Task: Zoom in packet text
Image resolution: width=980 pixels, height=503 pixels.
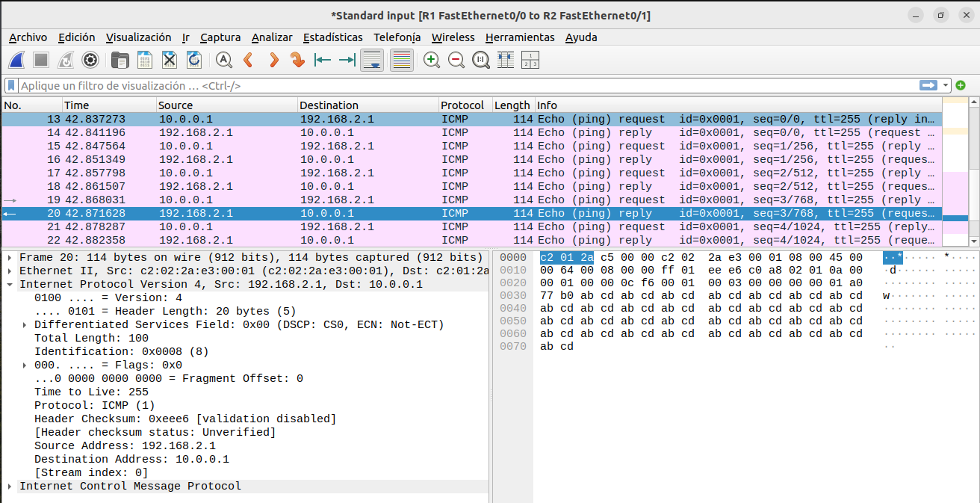Action: [x=432, y=60]
